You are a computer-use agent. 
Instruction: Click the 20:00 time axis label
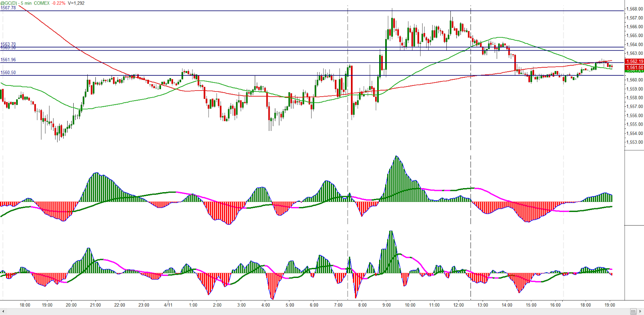71,305
